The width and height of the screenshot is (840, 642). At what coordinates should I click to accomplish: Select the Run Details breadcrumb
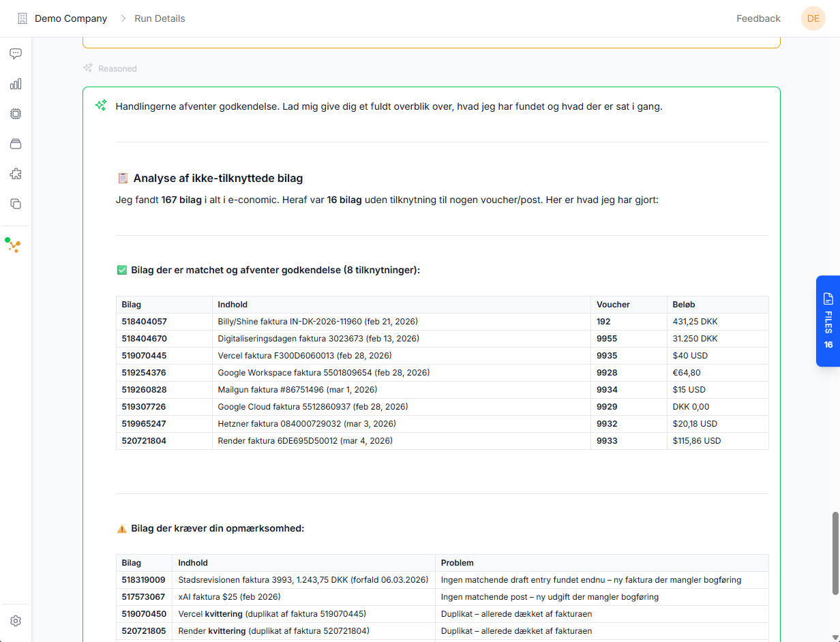coord(160,18)
